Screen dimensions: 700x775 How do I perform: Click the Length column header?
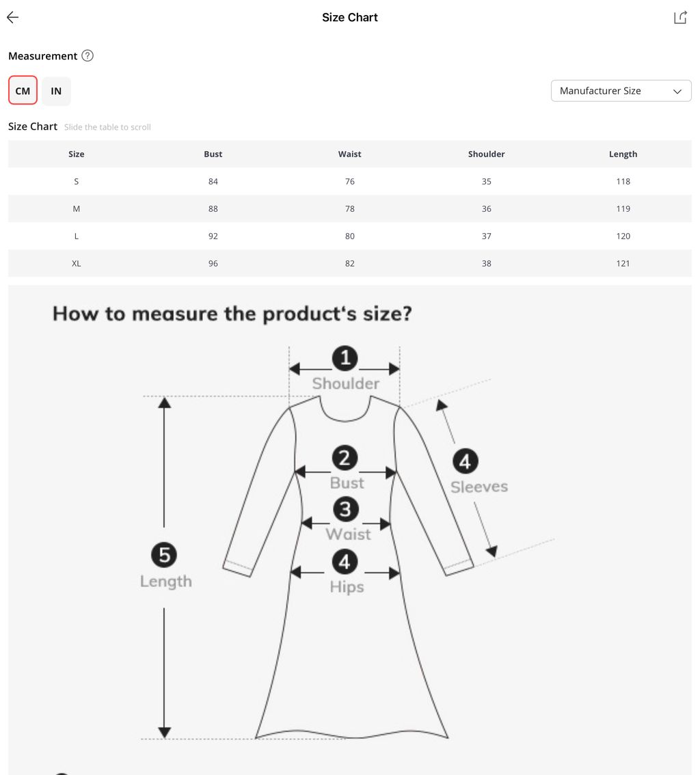pyautogui.click(x=623, y=154)
